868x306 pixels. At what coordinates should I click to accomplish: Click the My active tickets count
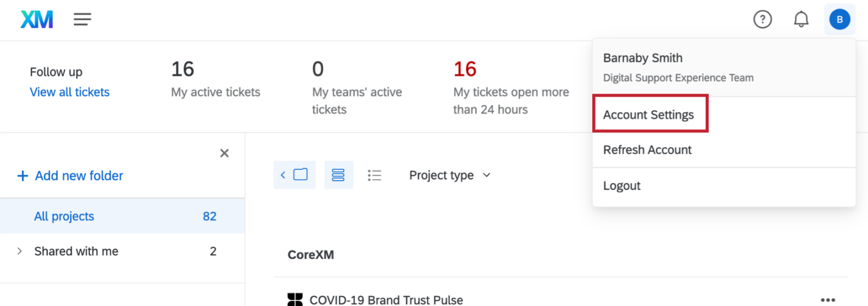click(183, 69)
